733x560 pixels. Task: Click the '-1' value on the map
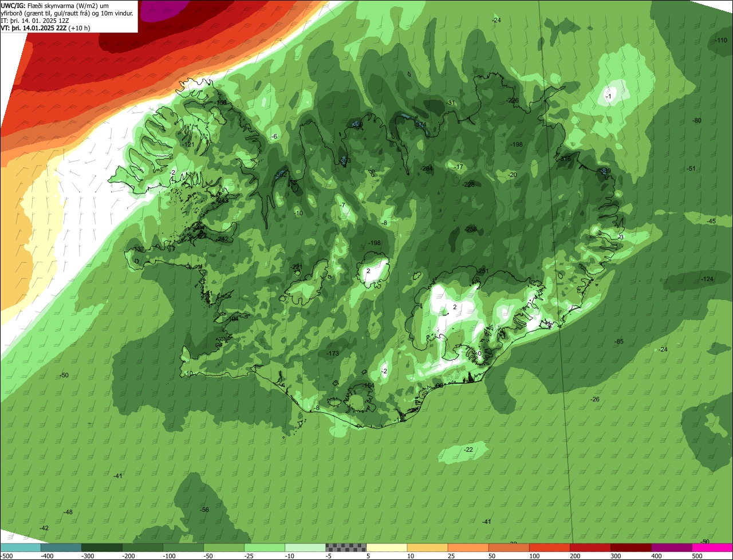pos(609,97)
